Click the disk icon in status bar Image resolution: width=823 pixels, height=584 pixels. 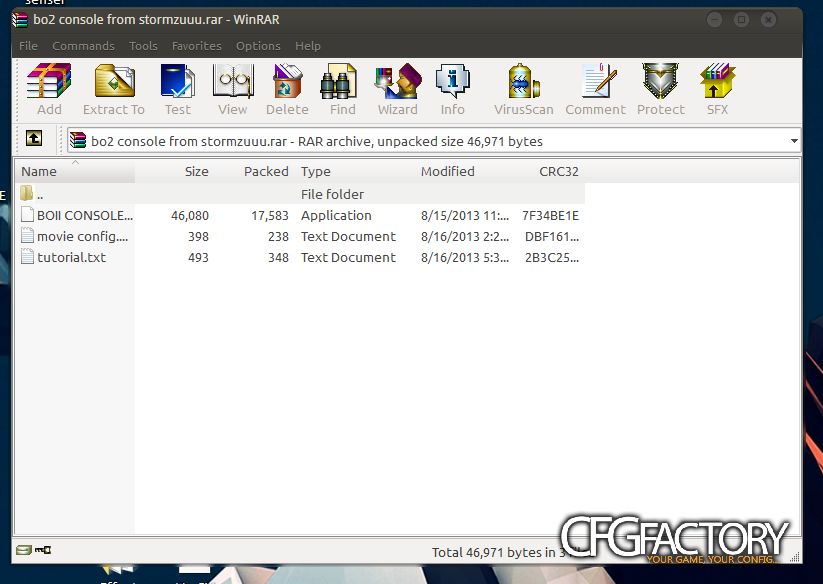coord(24,549)
